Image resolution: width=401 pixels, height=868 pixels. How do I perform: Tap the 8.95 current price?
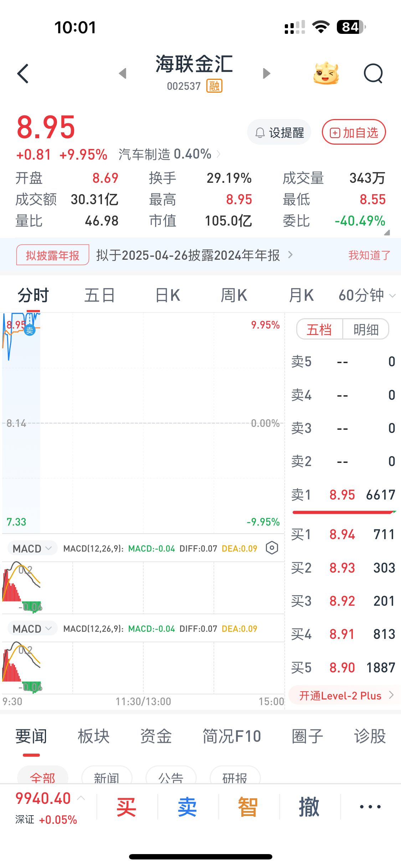[46, 127]
